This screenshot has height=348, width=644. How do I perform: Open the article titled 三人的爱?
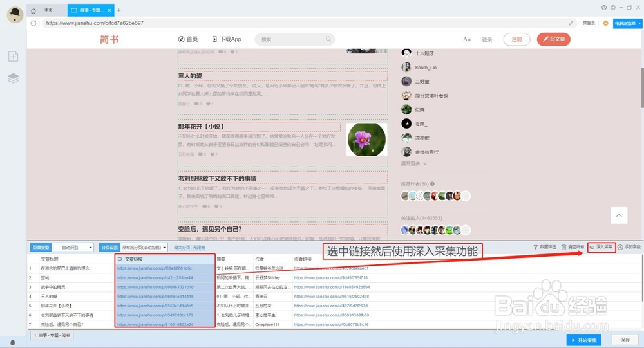pos(190,76)
